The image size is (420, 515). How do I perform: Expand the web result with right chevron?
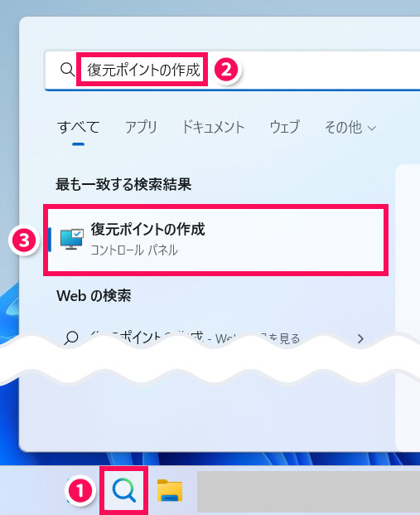click(360, 338)
